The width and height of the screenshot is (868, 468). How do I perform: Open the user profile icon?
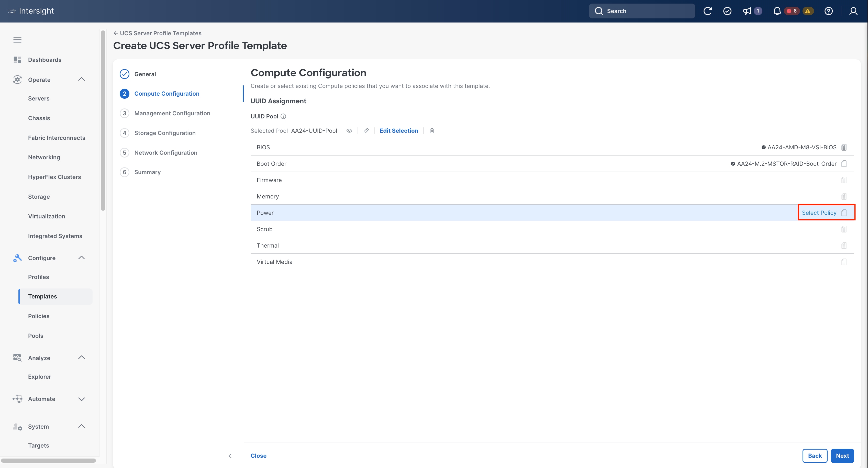click(853, 11)
